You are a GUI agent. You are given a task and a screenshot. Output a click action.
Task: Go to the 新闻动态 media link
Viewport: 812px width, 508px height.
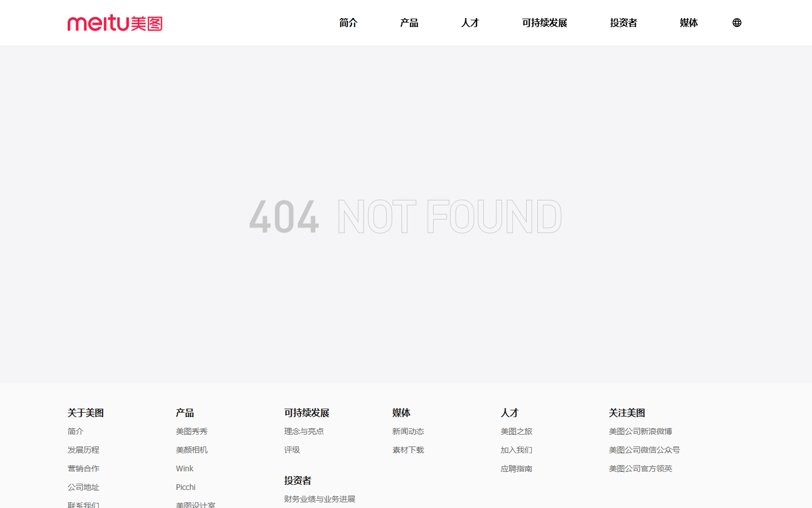[408, 431]
